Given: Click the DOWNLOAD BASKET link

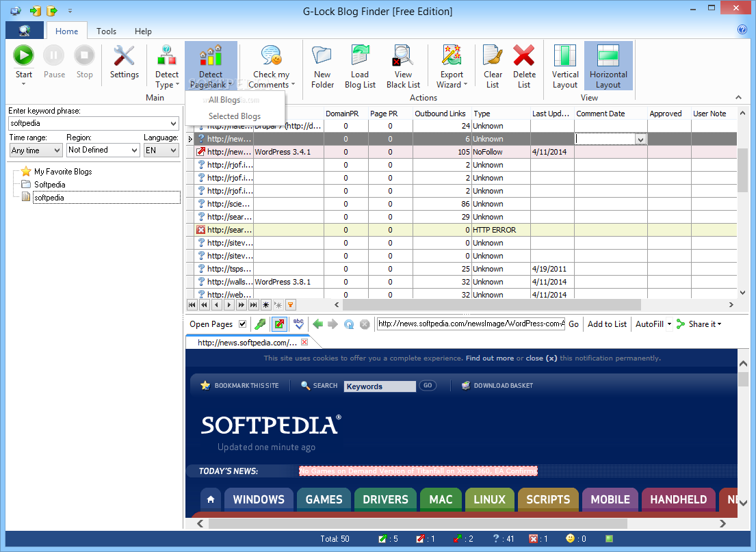Looking at the screenshot, I should (x=497, y=386).
